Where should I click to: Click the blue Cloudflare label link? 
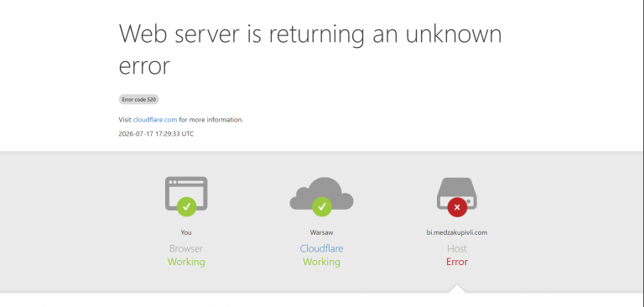click(x=322, y=248)
